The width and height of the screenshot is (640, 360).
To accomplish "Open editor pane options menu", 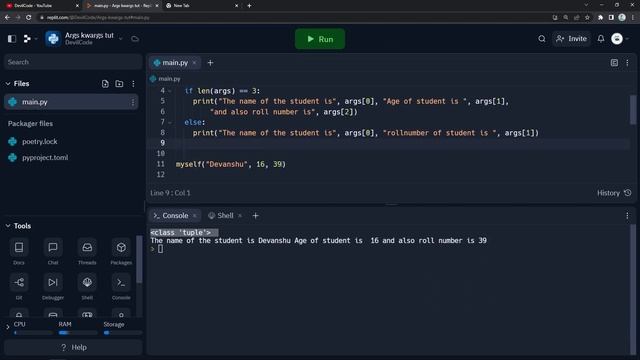I will [x=627, y=63].
